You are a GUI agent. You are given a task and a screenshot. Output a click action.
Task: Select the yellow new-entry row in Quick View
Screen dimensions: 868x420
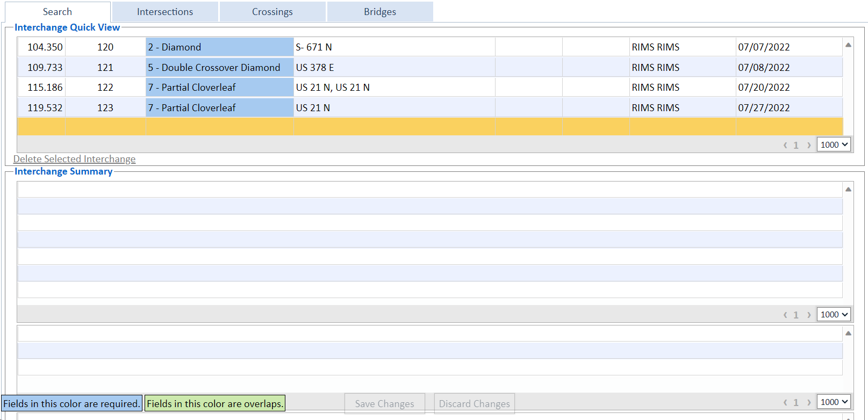(x=430, y=126)
